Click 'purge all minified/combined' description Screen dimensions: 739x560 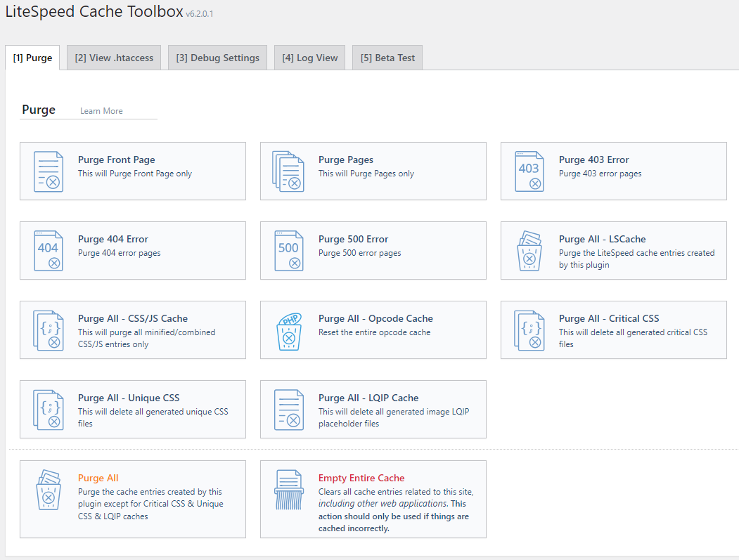coord(146,338)
